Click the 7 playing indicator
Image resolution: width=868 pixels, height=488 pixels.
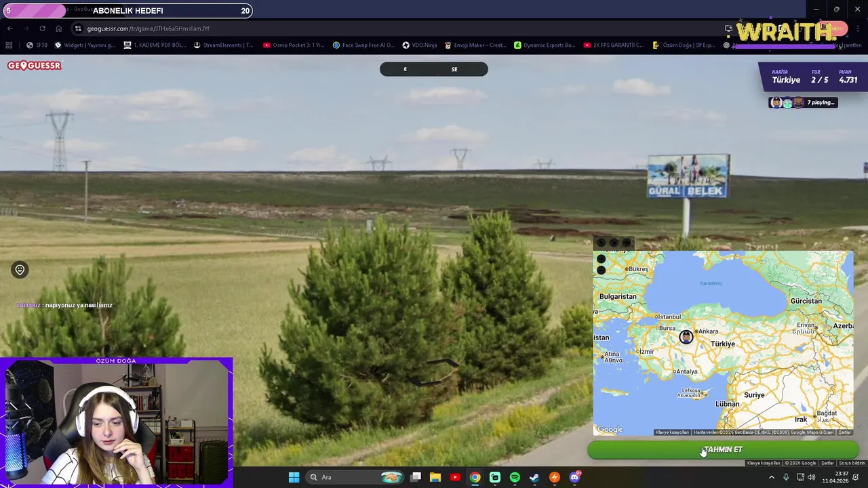803,102
